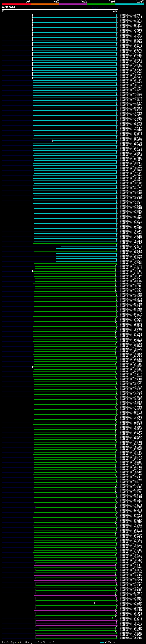This screenshot has width=146, height=644.
Task: Open hit UniRef100_Q8PVG7
Action: tap(131, 583)
